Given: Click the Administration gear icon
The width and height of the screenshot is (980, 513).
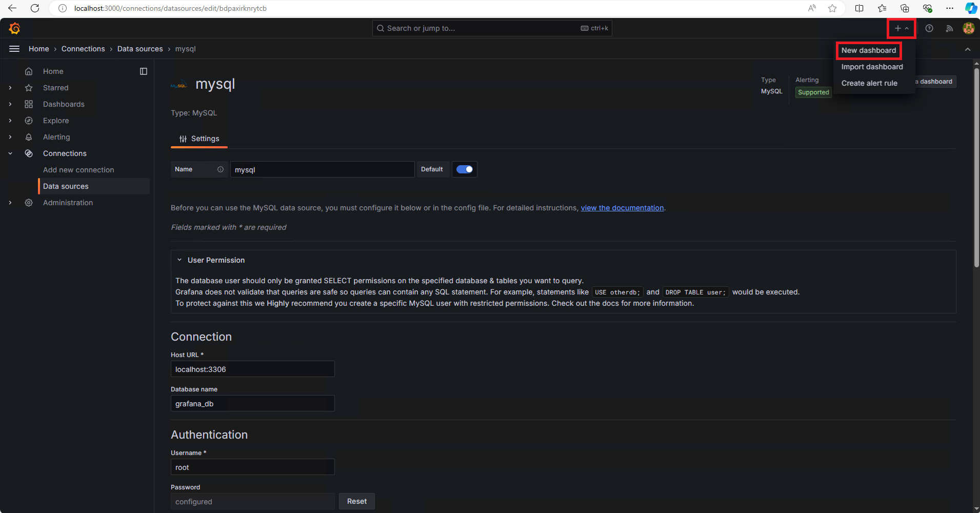Looking at the screenshot, I should (29, 203).
